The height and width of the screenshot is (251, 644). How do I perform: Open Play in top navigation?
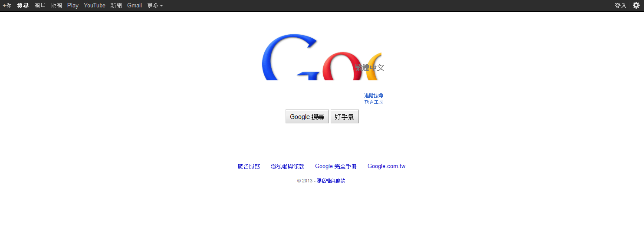coord(73,6)
